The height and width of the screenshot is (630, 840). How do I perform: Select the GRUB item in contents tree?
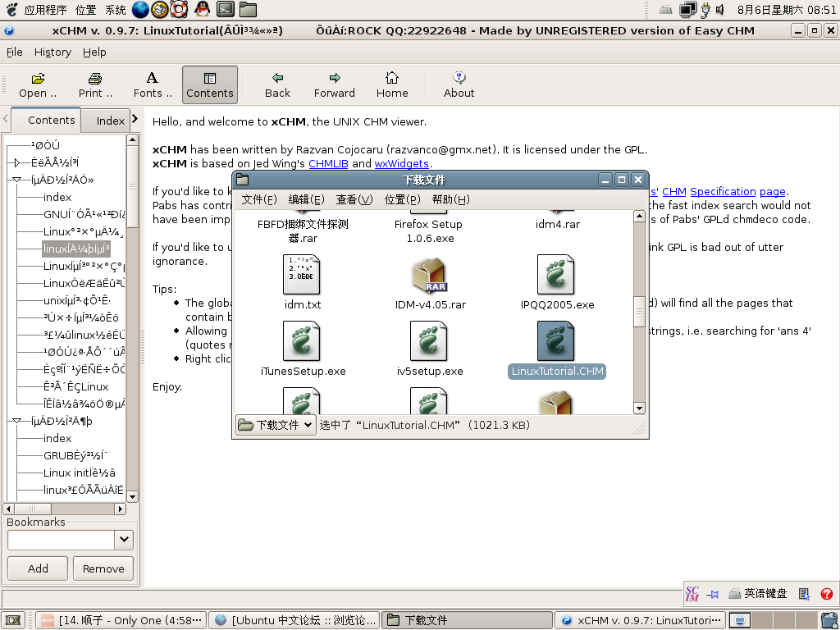tap(76, 455)
